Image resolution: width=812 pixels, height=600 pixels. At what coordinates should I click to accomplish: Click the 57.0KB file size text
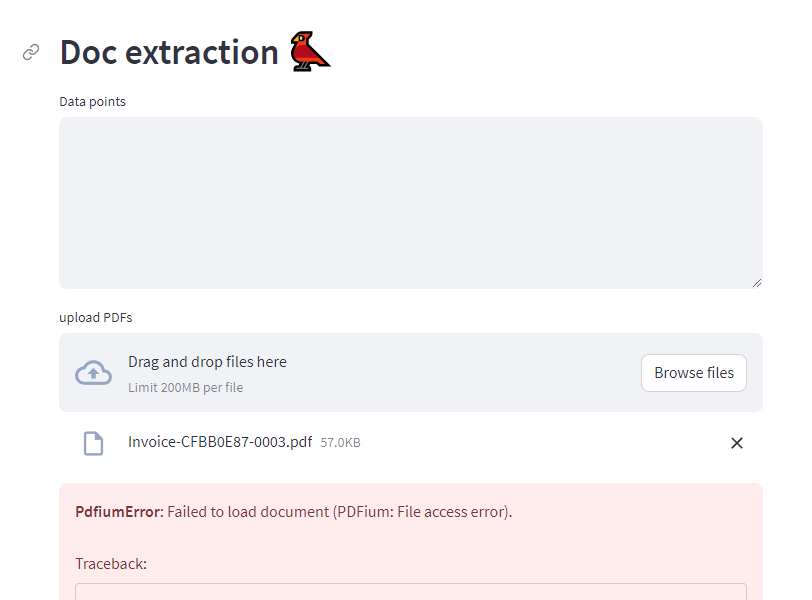(338, 442)
